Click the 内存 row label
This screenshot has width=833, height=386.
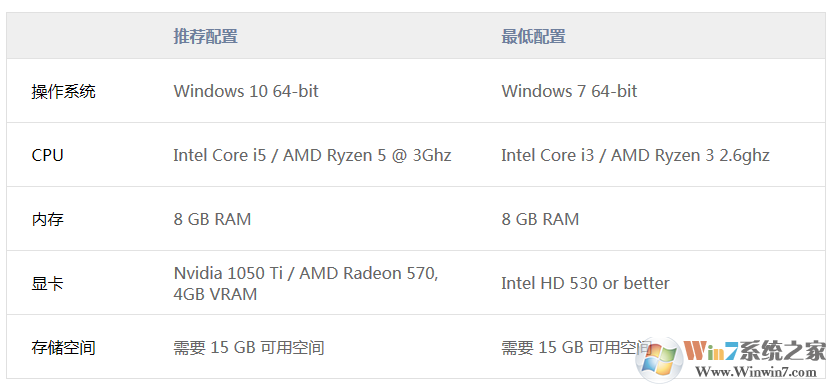click(x=47, y=219)
